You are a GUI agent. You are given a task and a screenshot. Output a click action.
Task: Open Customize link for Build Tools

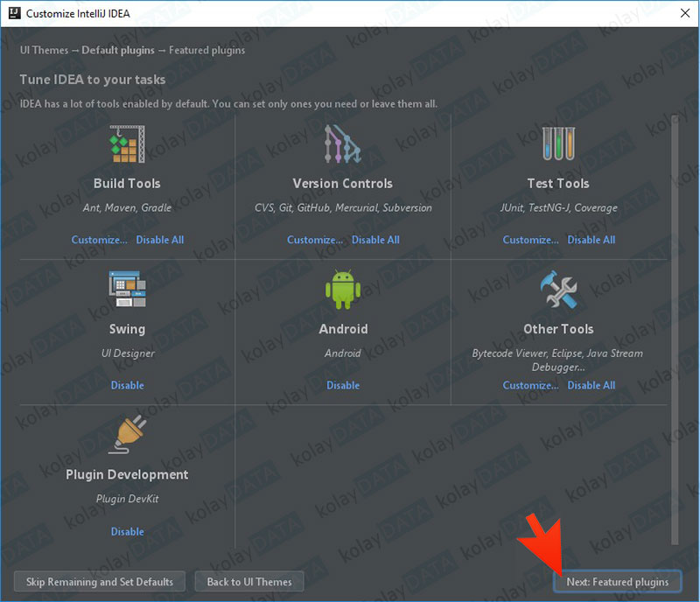point(99,240)
